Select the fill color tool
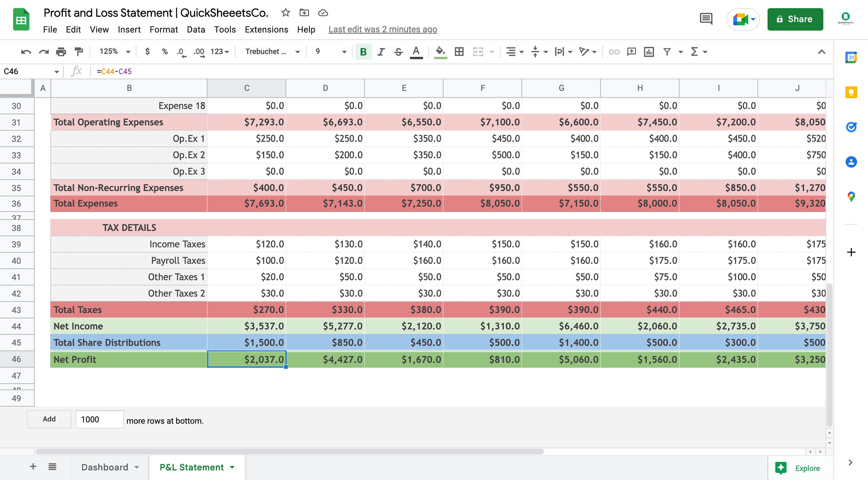The width and height of the screenshot is (868, 480). point(440,52)
